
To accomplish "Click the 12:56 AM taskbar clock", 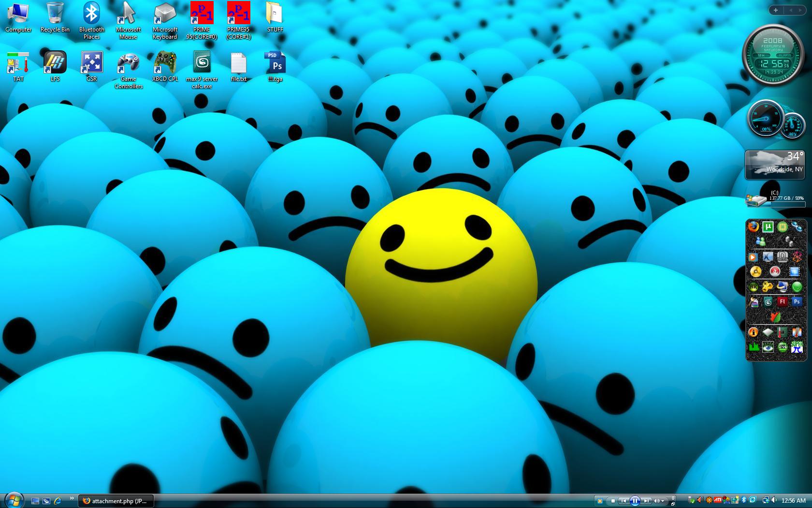I will pyautogui.click(x=794, y=501).
